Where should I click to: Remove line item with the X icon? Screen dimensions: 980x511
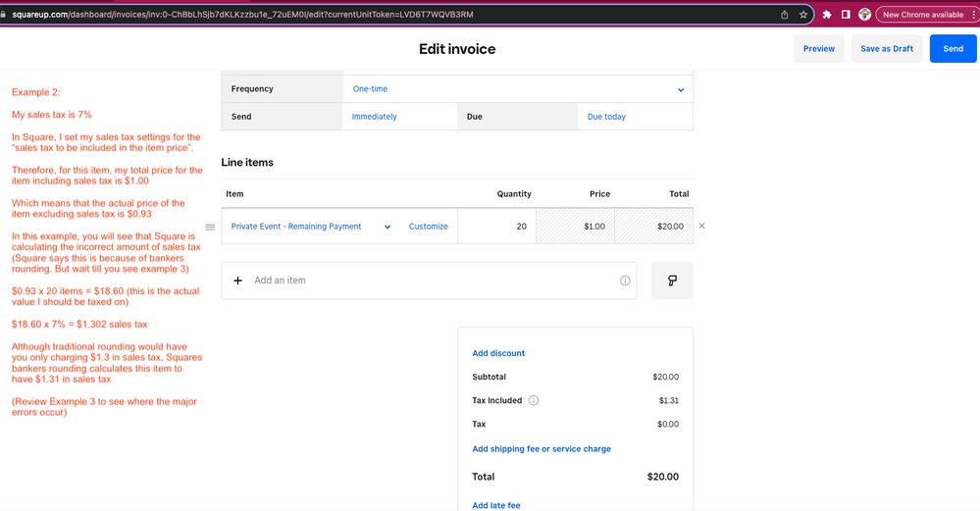[701, 227]
